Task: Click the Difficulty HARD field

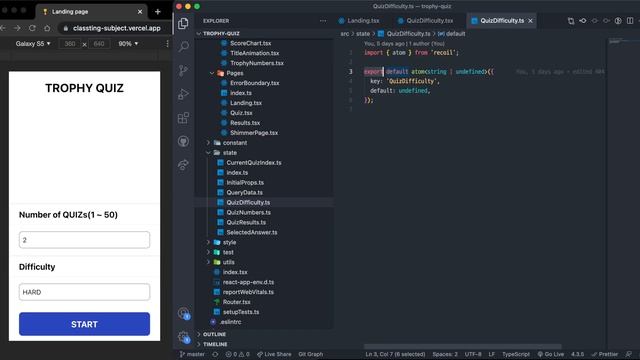Action: [84, 292]
